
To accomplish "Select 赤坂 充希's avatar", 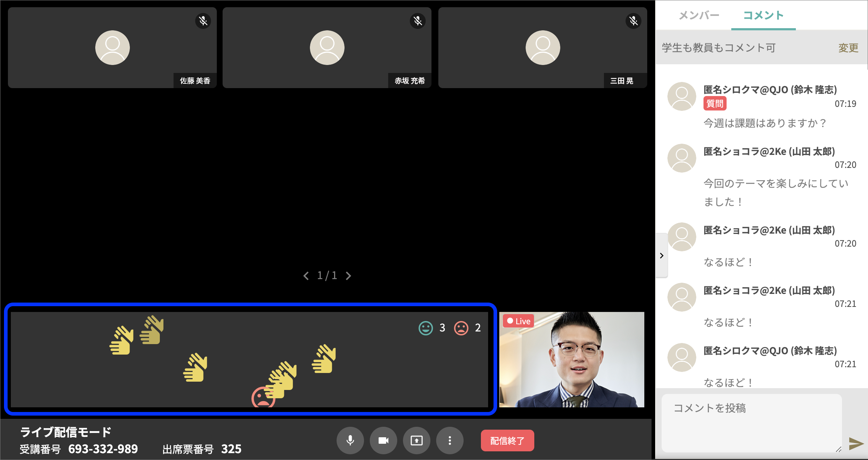I will coord(327,48).
